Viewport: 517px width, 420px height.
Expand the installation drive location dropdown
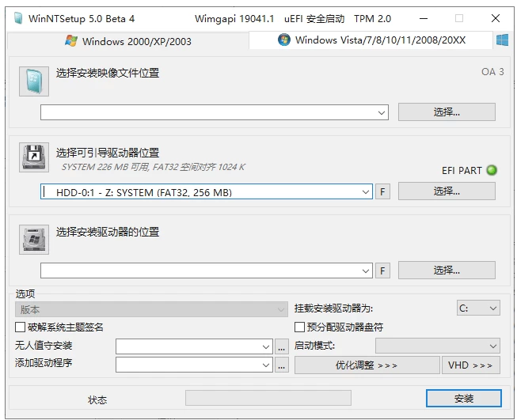365,271
